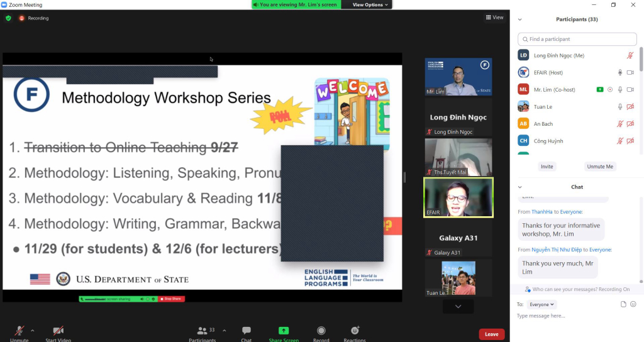Click the file attachment icon in chat
The image size is (644, 342).
(x=623, y=304)
